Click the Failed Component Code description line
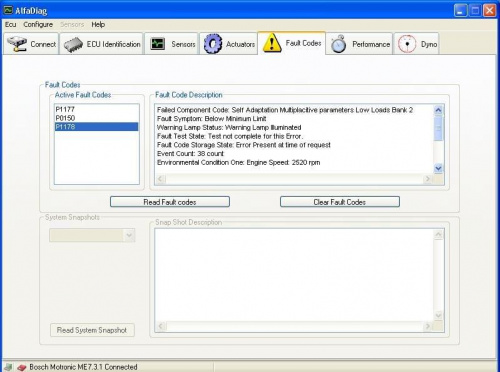The image size is (500, 372). 285,110
